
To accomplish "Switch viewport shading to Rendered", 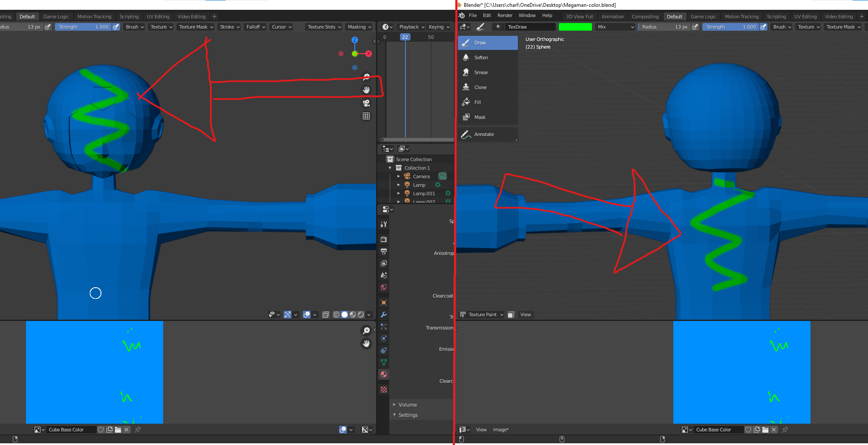I will click(361, 315).
